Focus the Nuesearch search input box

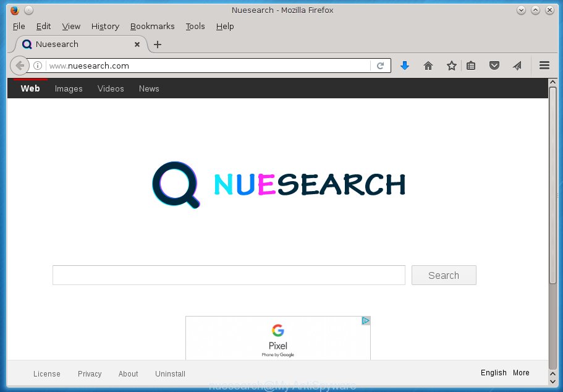pos(229,275)
